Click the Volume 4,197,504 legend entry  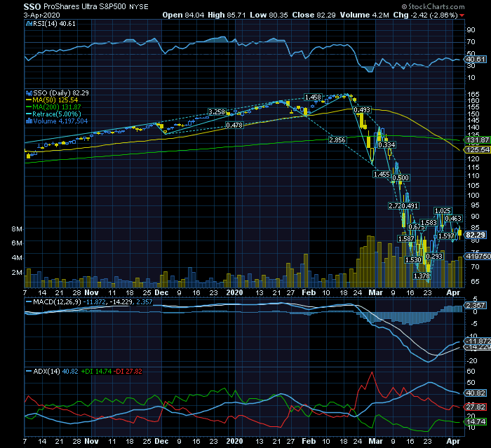tap(60, 121)
